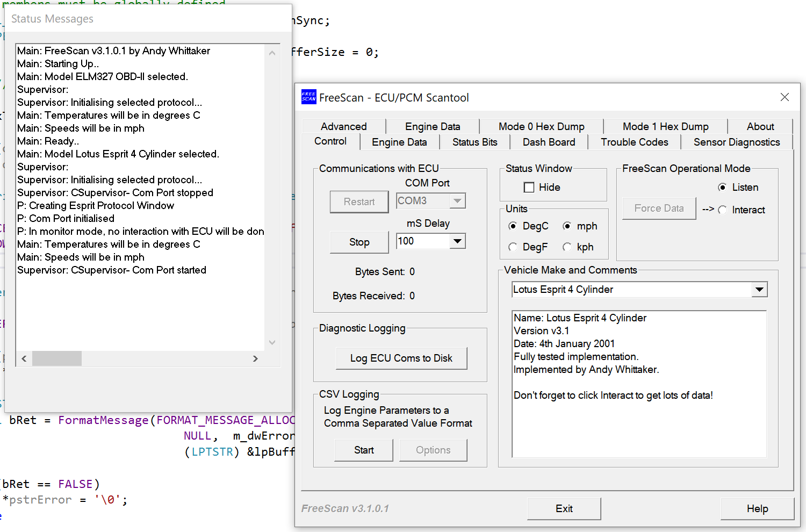
Task: View the Mode 0 Hex Dump tab
Action: 542,126
